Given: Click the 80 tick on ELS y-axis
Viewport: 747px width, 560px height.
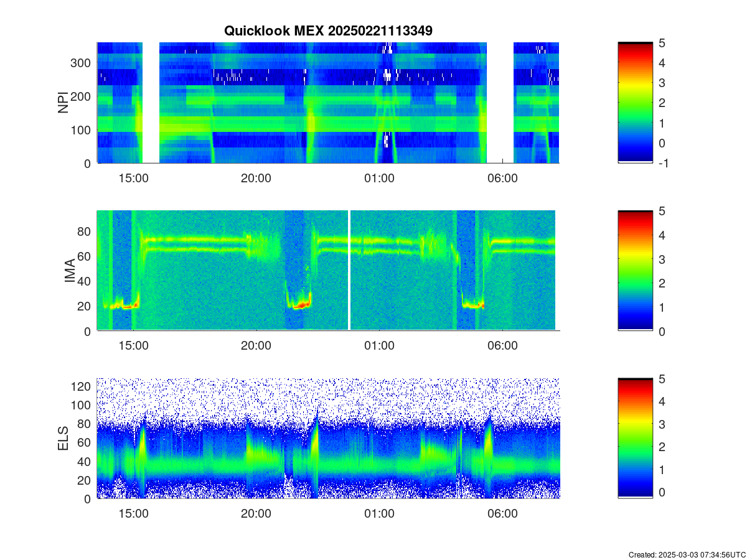Looking at the screenshot, I should pyautogui.click(x=85, y=424).
